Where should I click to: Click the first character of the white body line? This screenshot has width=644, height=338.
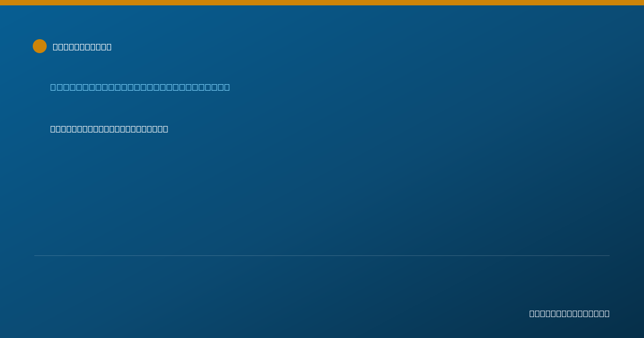point(53,129)
